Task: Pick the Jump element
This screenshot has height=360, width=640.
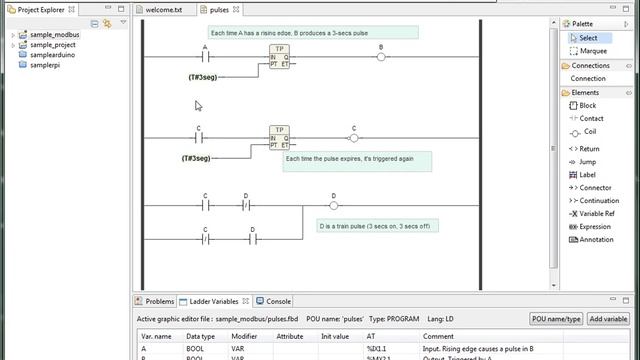Action: tap(582, 162)
